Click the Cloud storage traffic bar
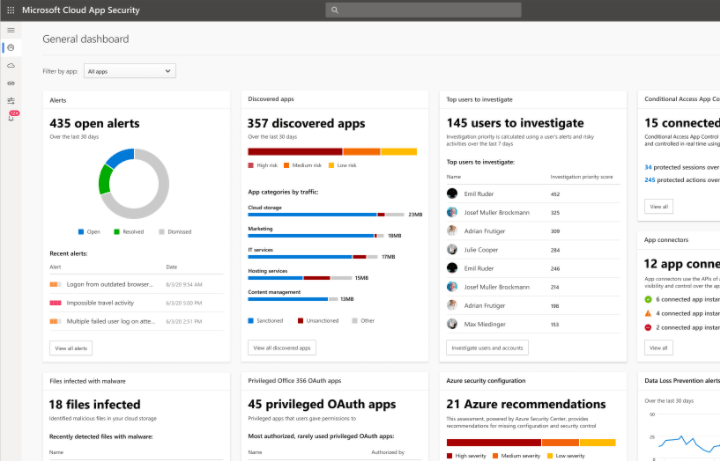 point(326,214)
